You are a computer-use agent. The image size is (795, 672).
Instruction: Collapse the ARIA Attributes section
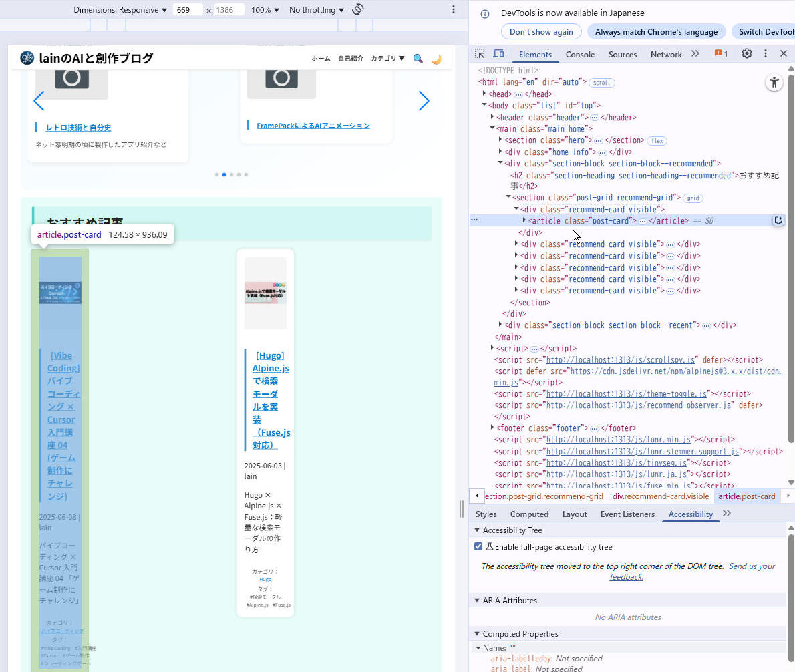477,600
